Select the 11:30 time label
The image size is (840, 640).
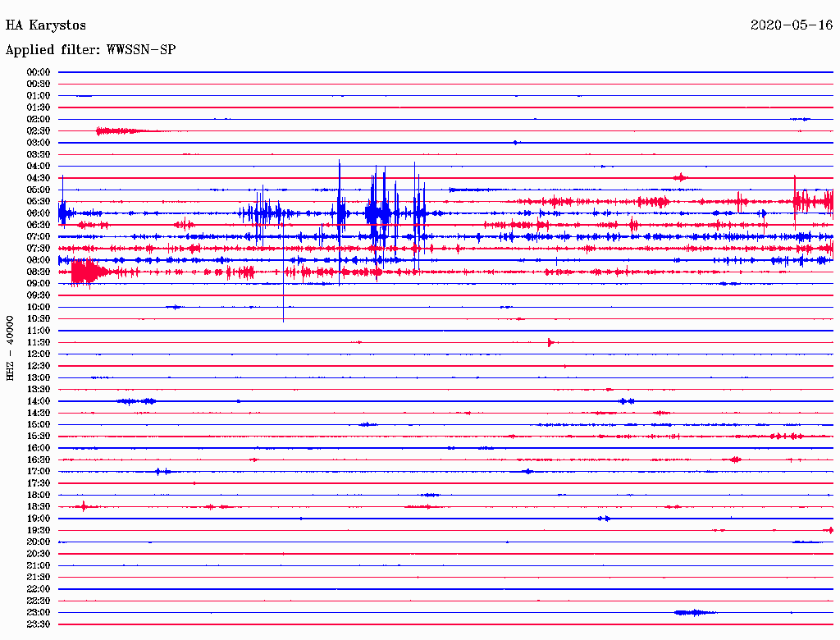pyautogui.click(x=39, y=342)
